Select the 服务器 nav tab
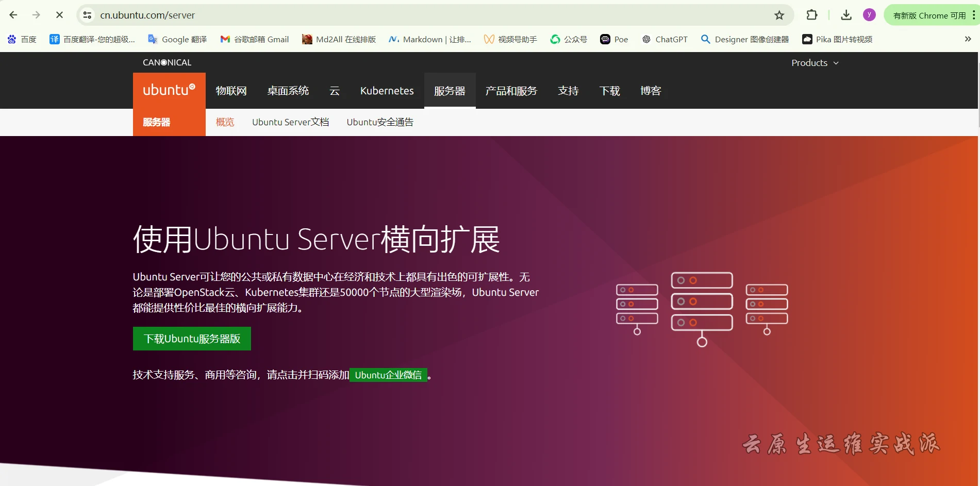This screenshot has height=486, width=980. (x=450, y=91)
